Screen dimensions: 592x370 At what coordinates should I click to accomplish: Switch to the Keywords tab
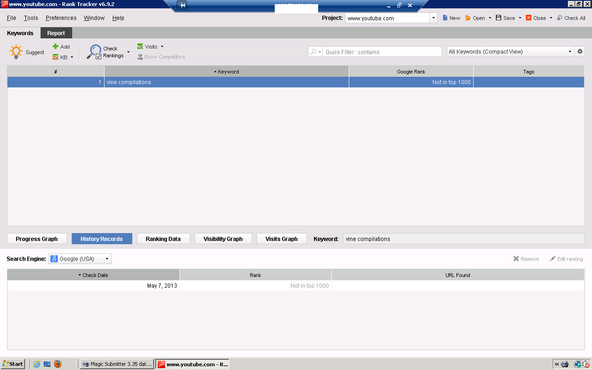20,33
